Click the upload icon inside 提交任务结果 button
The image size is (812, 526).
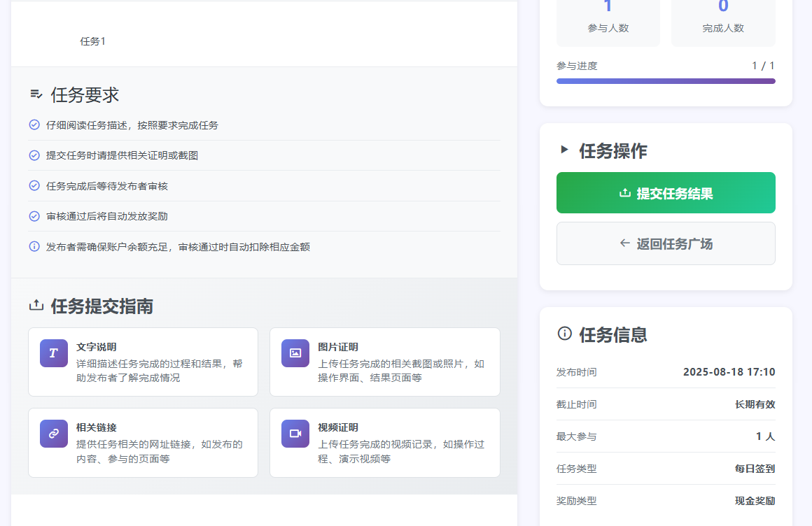(625, 192)
